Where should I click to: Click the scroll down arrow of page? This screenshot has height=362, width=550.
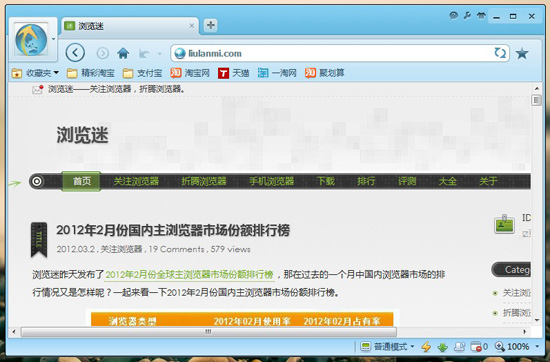coord(537,320)
